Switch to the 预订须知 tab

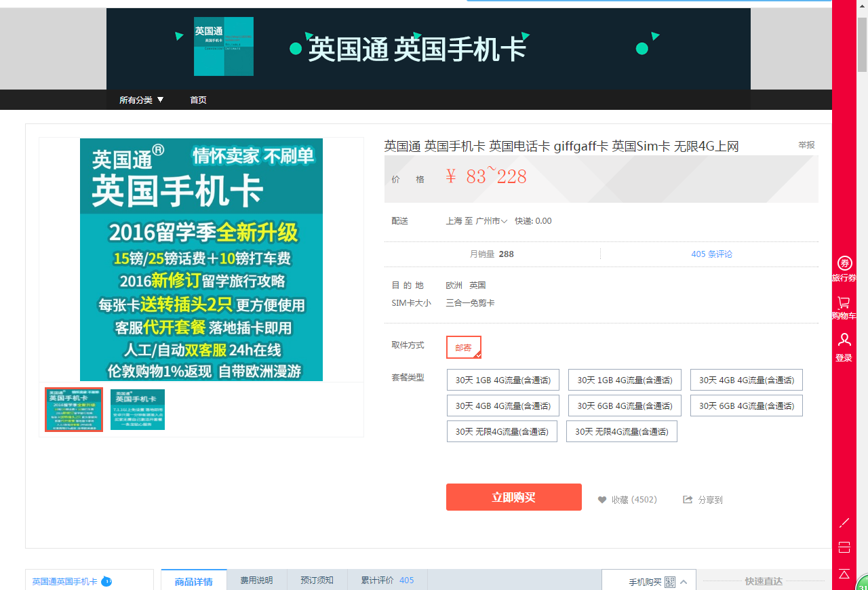click(317, 581)
